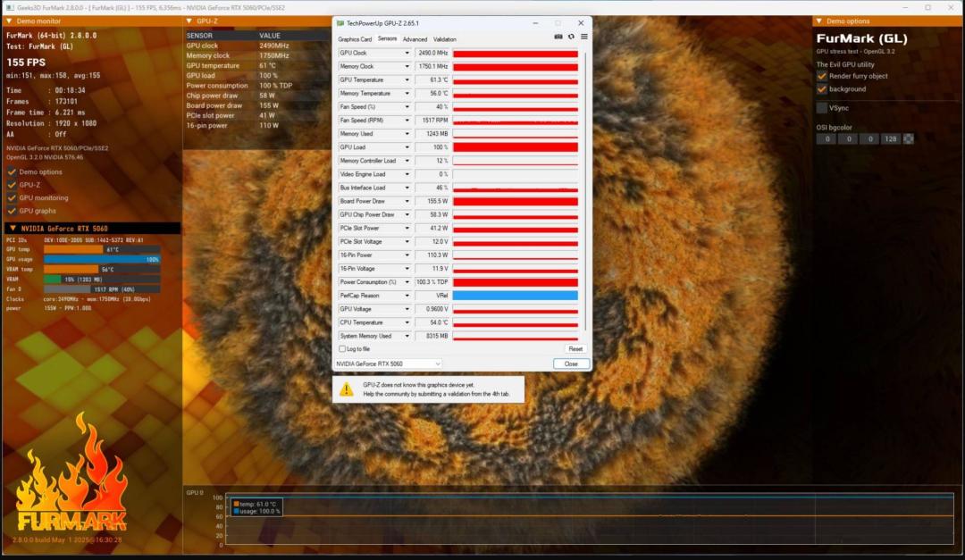Open the Memory Used sensor dropdown
965x560 pixels.
pos(407,134)
